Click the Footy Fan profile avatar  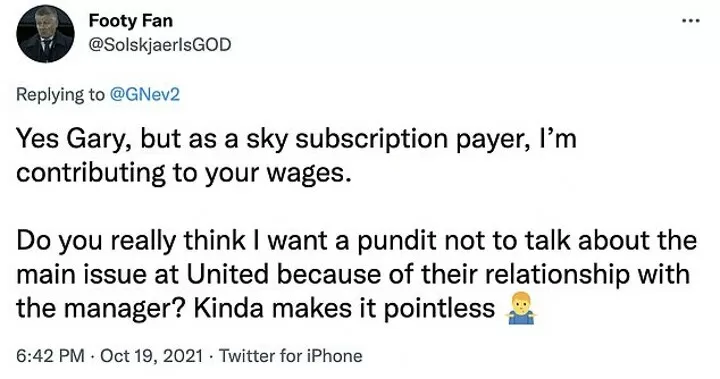45,34
